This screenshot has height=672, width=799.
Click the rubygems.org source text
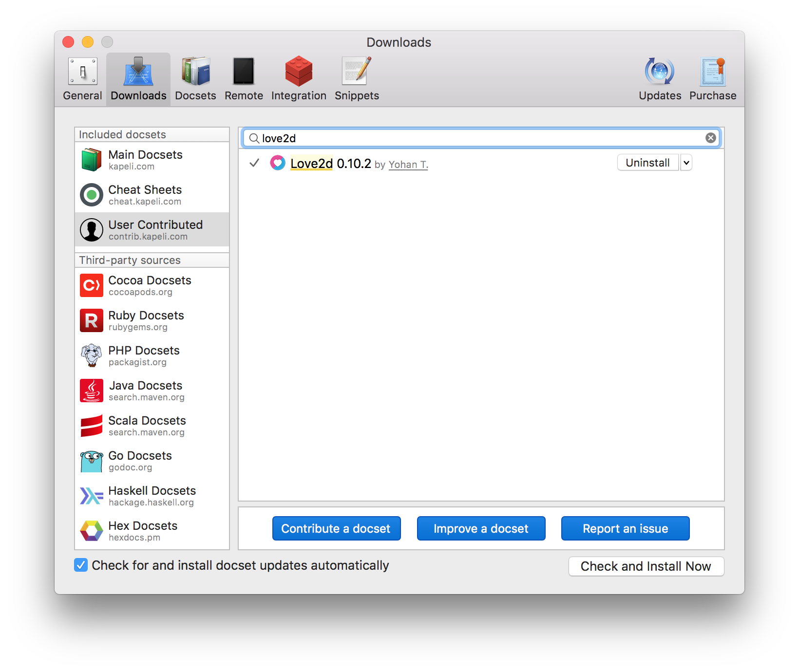(x=138, y=327)
